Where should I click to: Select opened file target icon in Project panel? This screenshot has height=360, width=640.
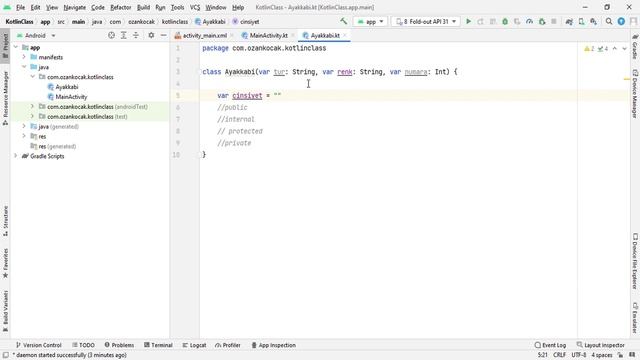[x=111, y=36]
